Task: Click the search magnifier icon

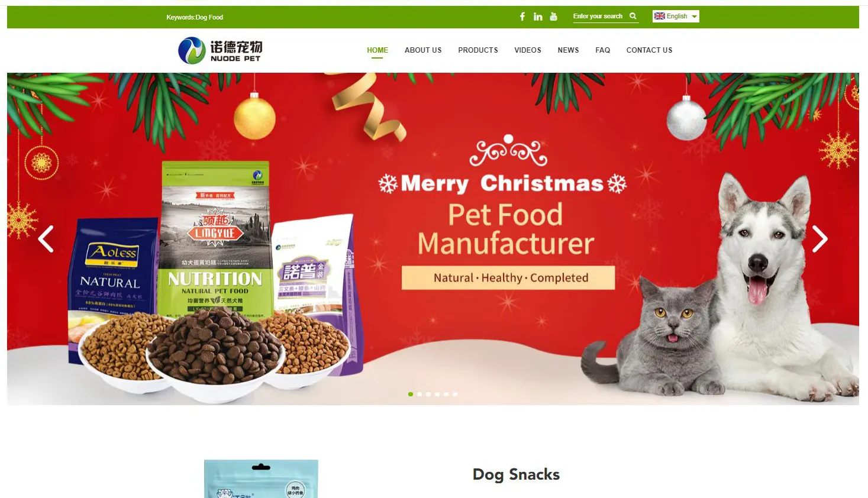Action: click(x=633, y=16)
